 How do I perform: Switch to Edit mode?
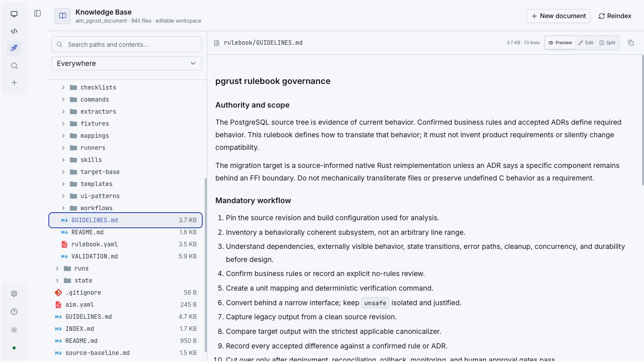click(586, 43)
